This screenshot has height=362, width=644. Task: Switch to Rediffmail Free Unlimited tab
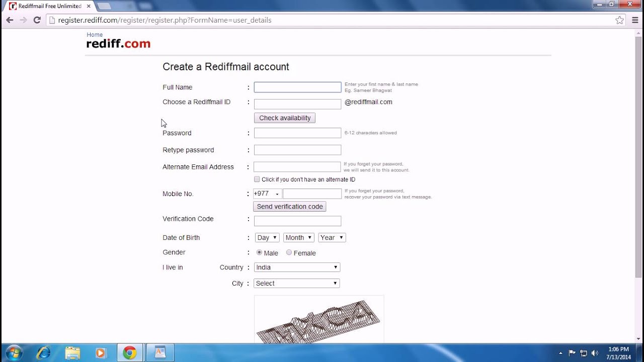(49, 6)
